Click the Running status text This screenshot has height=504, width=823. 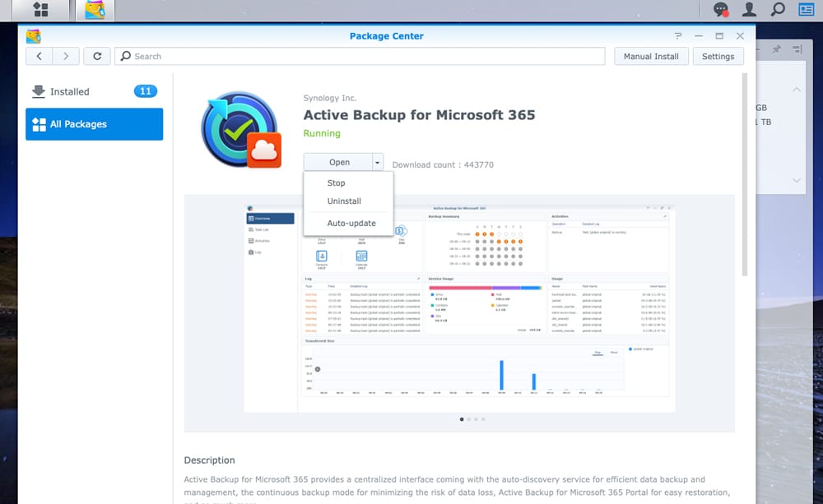tap(322, 133)
